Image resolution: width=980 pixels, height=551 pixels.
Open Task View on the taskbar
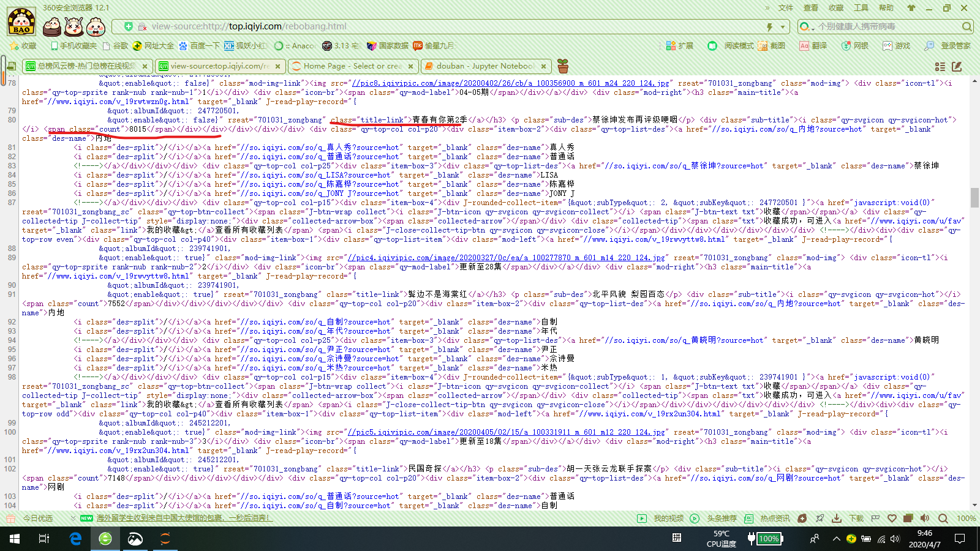tap(44, 539)
